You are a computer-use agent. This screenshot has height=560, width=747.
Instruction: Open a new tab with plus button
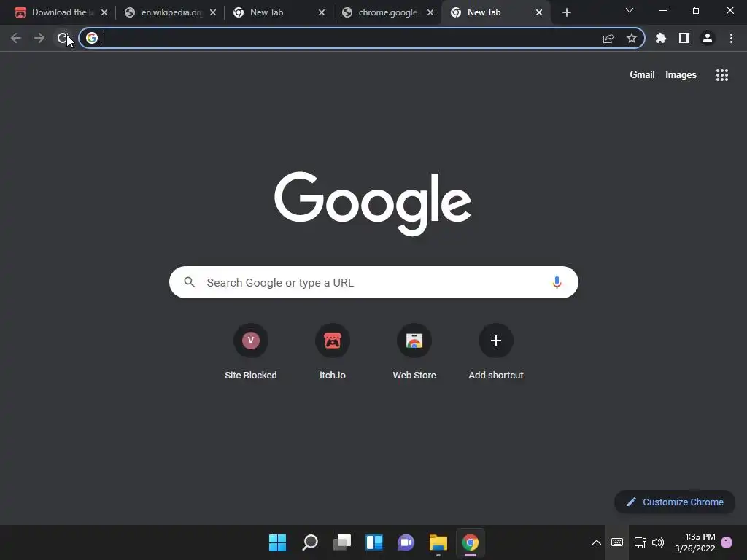click(566, 12)
